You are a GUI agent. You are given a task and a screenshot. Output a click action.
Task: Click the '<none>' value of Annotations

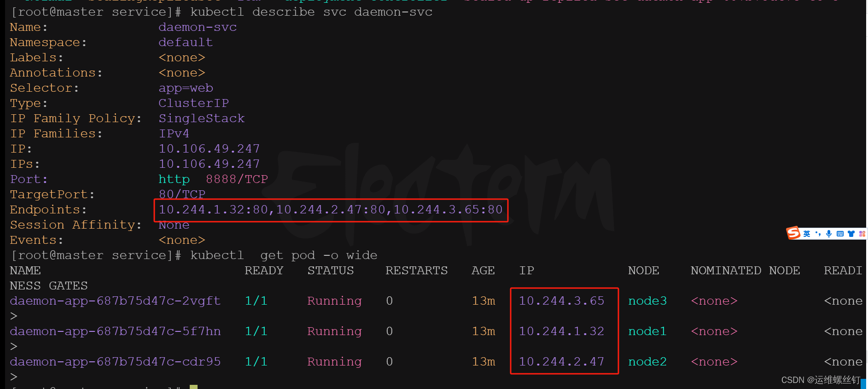point(182,73)
